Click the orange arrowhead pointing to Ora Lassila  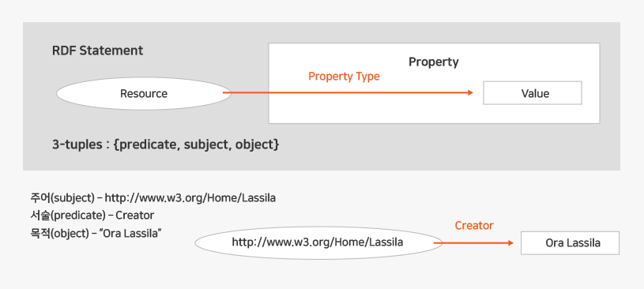[510, 242]
